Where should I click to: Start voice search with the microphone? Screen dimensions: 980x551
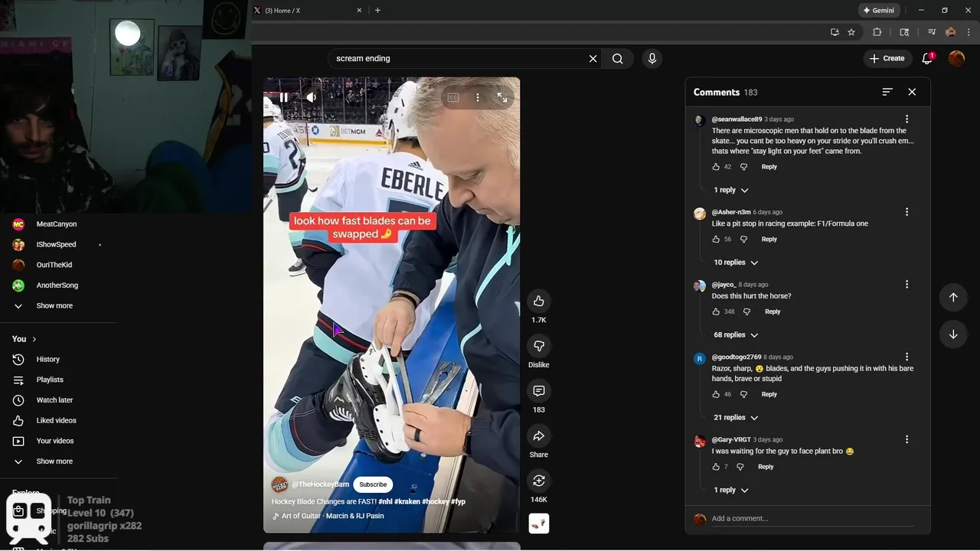[652, 58]
